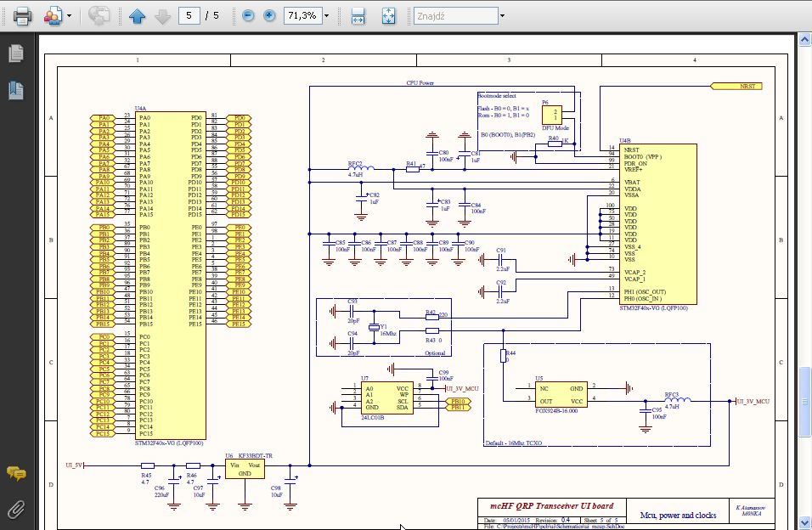Zoom out using the minus button

pos(247,15)
